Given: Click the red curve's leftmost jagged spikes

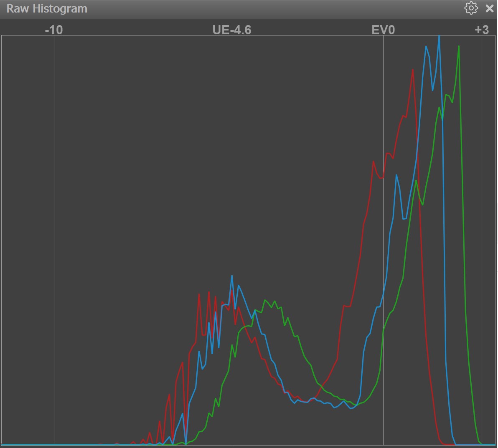Looking at the screenshot, I should [169, 395].
